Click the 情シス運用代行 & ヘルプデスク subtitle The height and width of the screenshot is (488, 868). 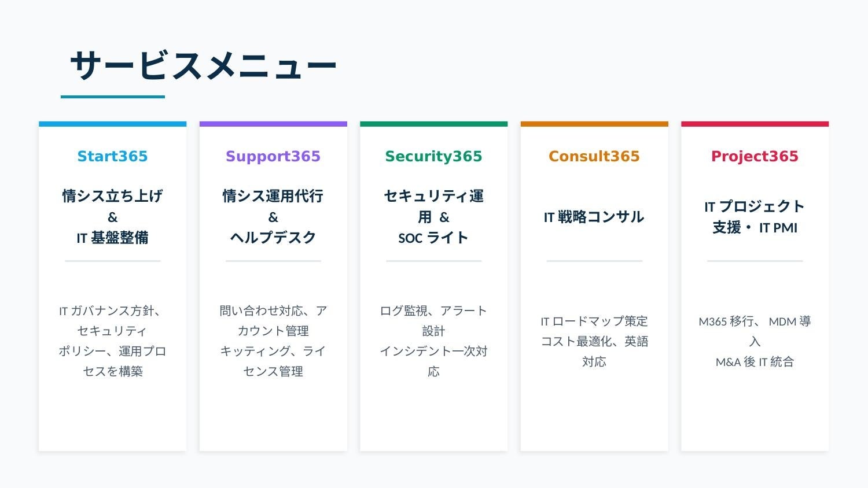(x=273, y=217)
